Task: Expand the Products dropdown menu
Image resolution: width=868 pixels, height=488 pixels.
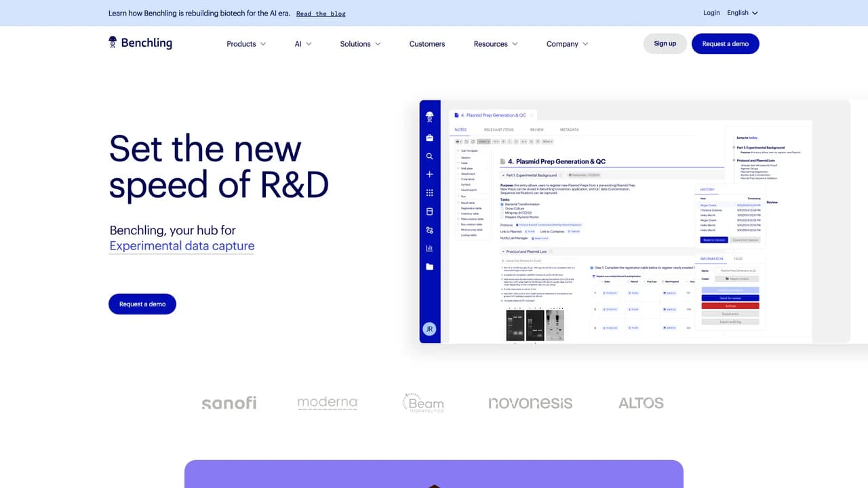Action: coord(246,44)
